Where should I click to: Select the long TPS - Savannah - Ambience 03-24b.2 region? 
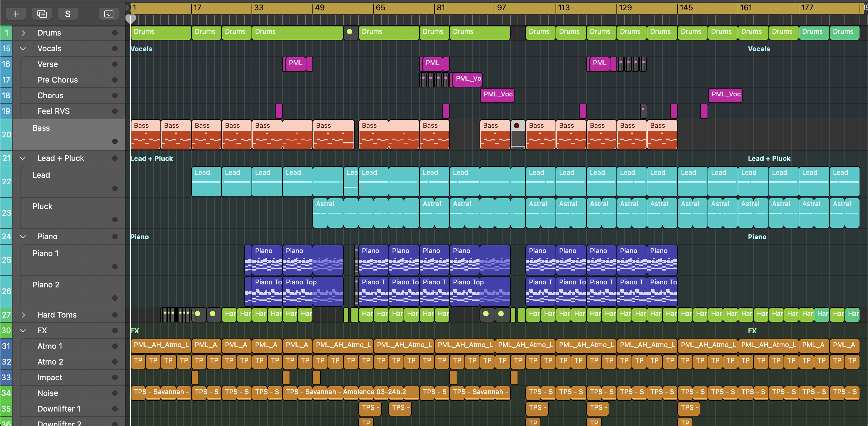coord(351,393)
